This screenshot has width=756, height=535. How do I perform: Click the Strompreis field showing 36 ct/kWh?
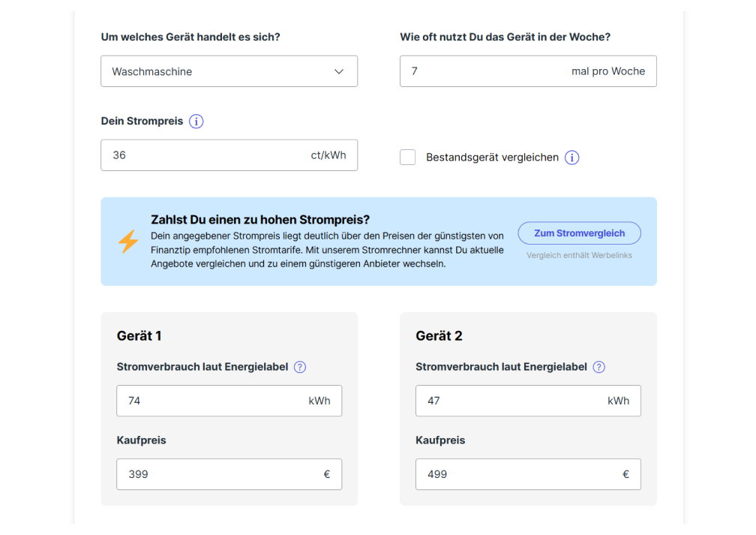point(229,155)
